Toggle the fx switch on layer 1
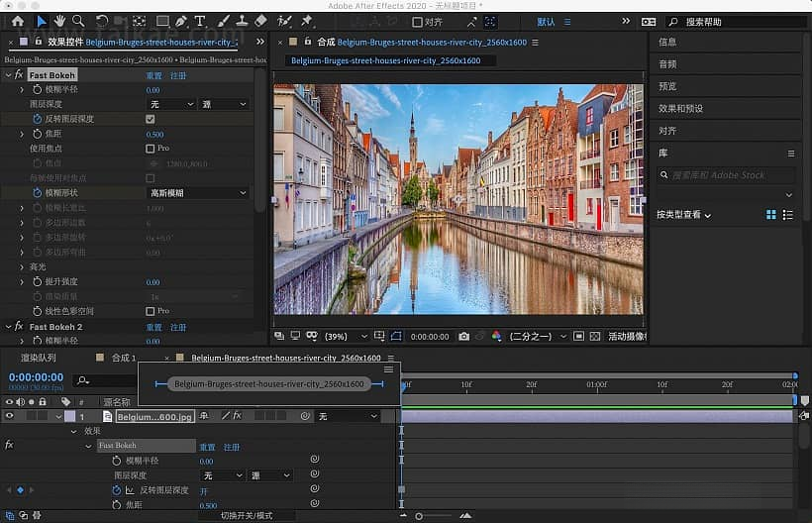812x523 pixels. 238,416
